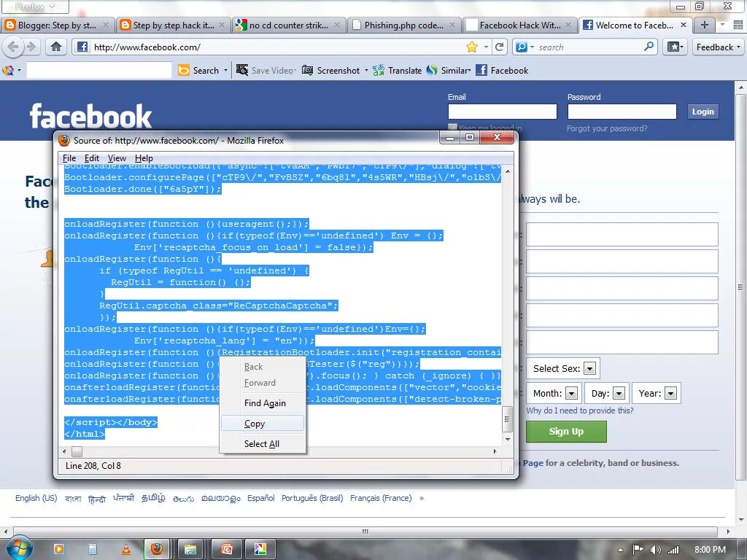Open Windows Explorer folder taskbar icon
Viewport: 747px width, 560px height.
[x=190, y=549]
